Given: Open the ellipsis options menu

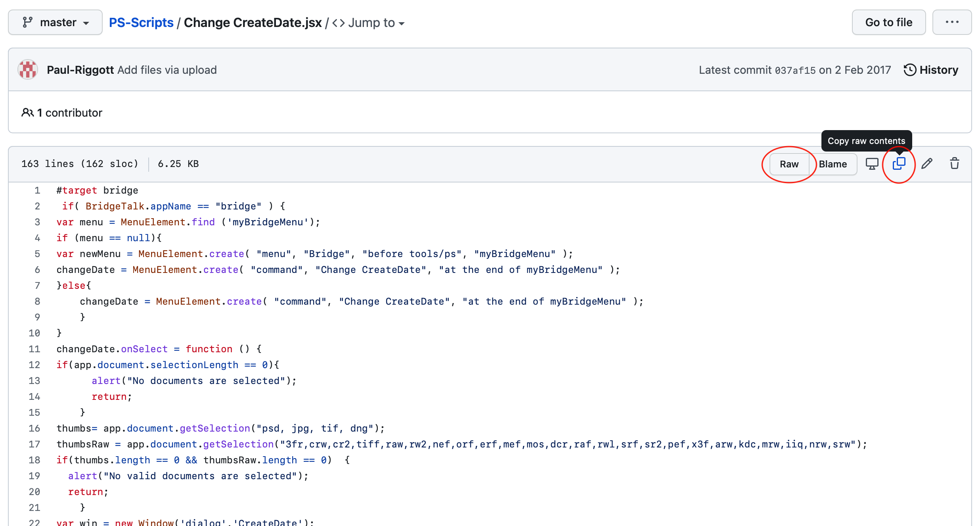Looking at the screenshot, I should pos(952,22).
